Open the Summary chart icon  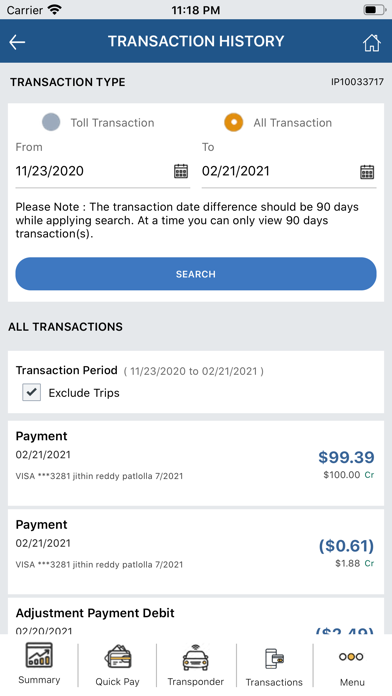[x=39, y=655]
